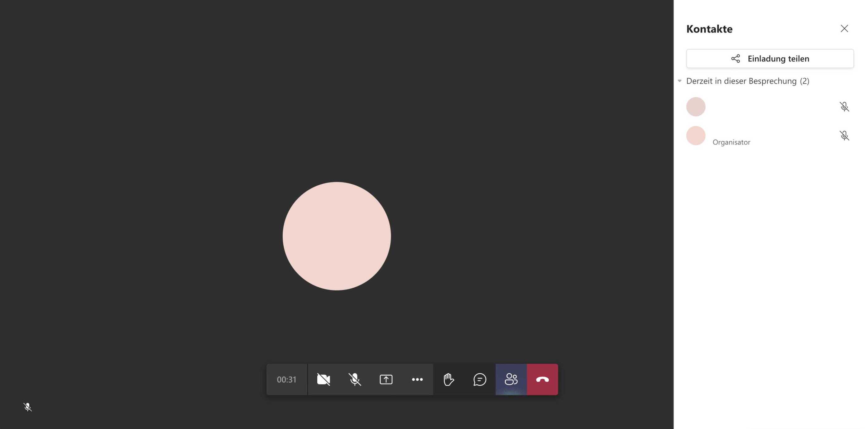Show the meeting chat conversation
The width and height of the screenshot is (868, 429).
pyautogui.click(x=480, y=379)
